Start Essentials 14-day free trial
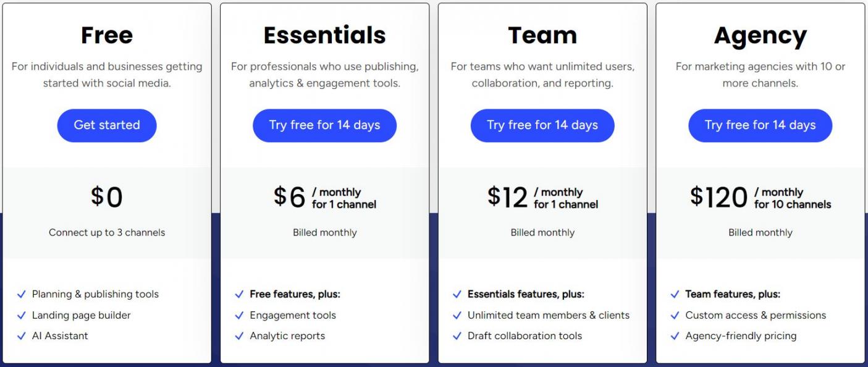The width and height of the screenshot is (868, 367). 324,125
